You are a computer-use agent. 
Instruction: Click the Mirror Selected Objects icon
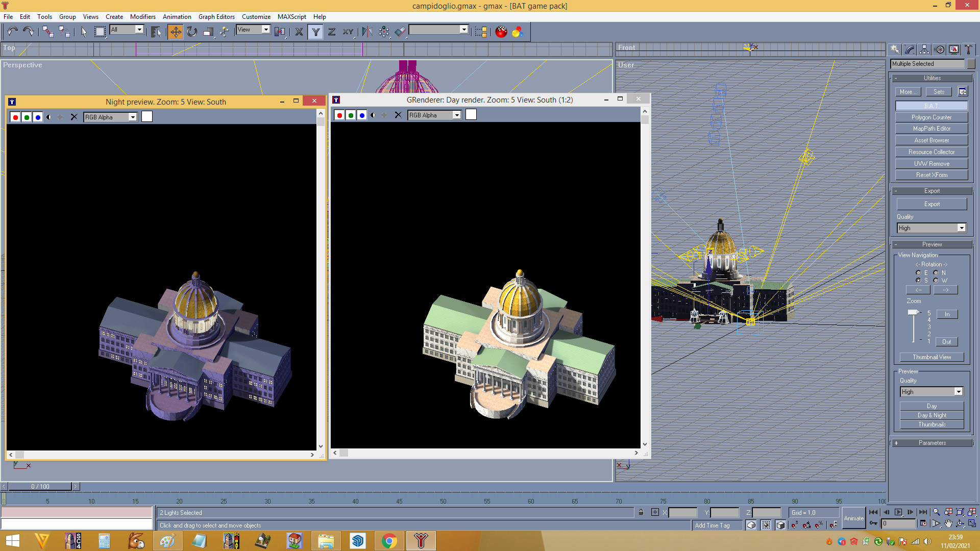pos(367,32)
